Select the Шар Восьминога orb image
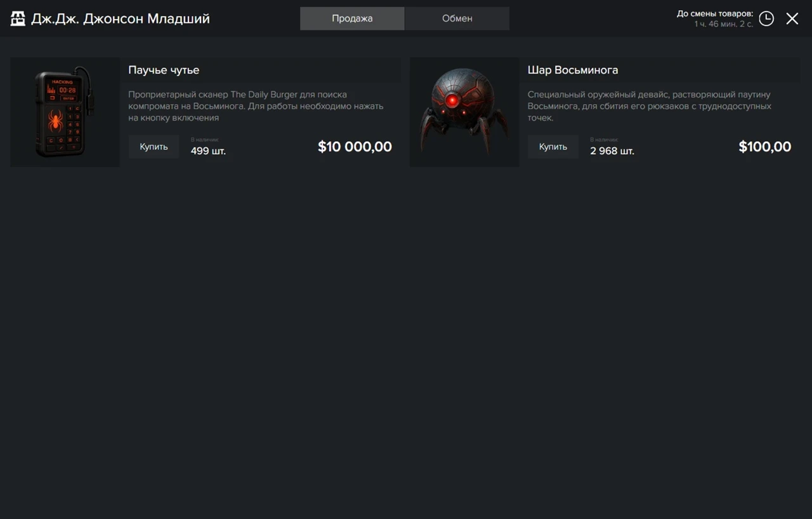 tap(464, 112)
